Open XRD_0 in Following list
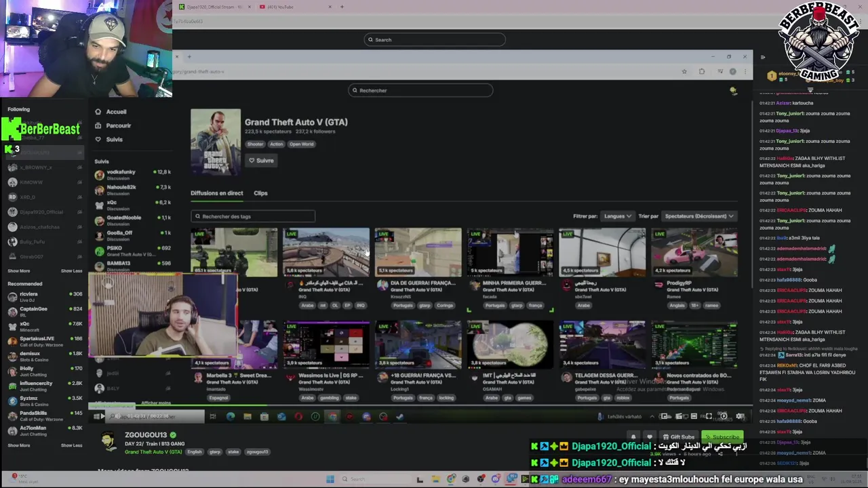The height and width of the screenshot is (488, 868). pos(45,197)
